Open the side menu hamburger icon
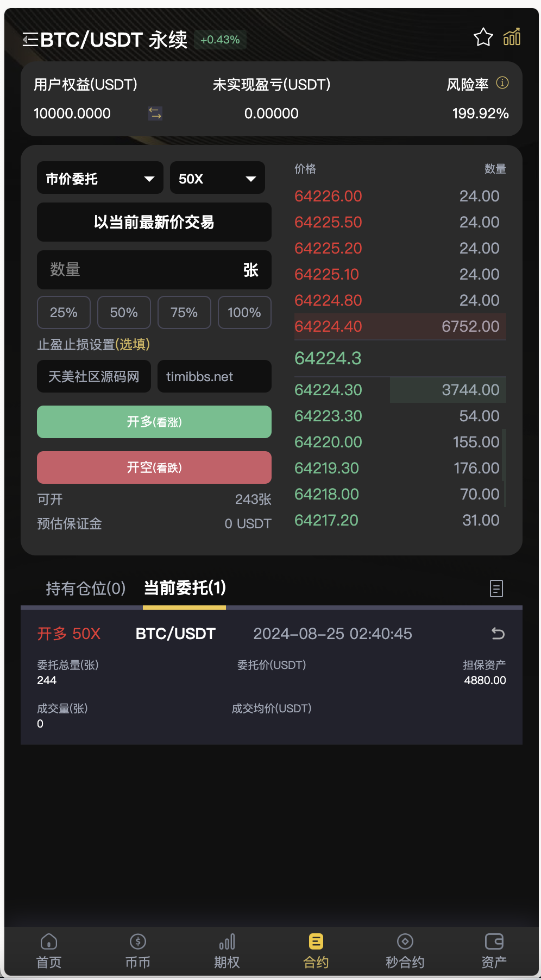Image resolution: width=541 pixels, height=980 pixels. (30, 40)
